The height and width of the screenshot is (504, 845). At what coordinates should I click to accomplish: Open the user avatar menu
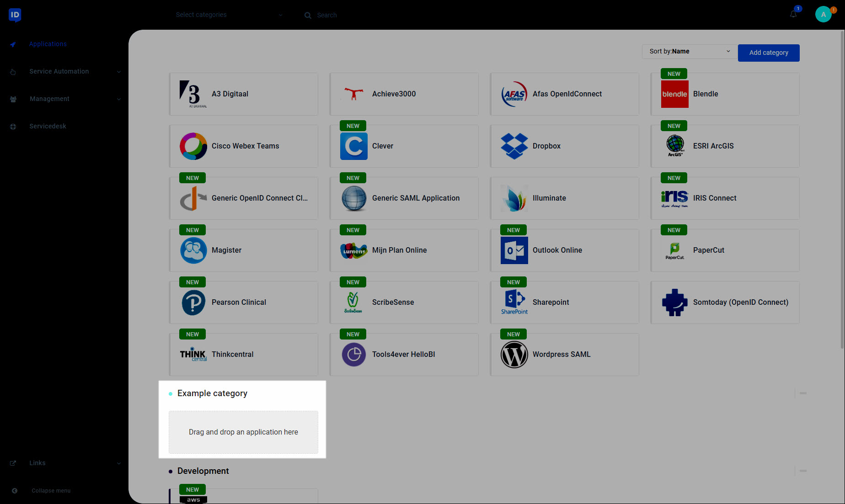[x=824, y=14]
